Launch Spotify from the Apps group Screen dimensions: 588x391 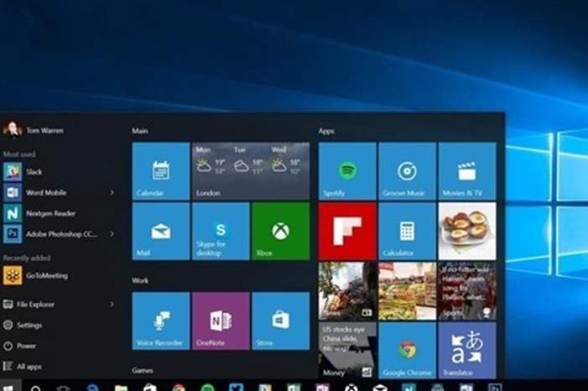[x=346, y=171]
